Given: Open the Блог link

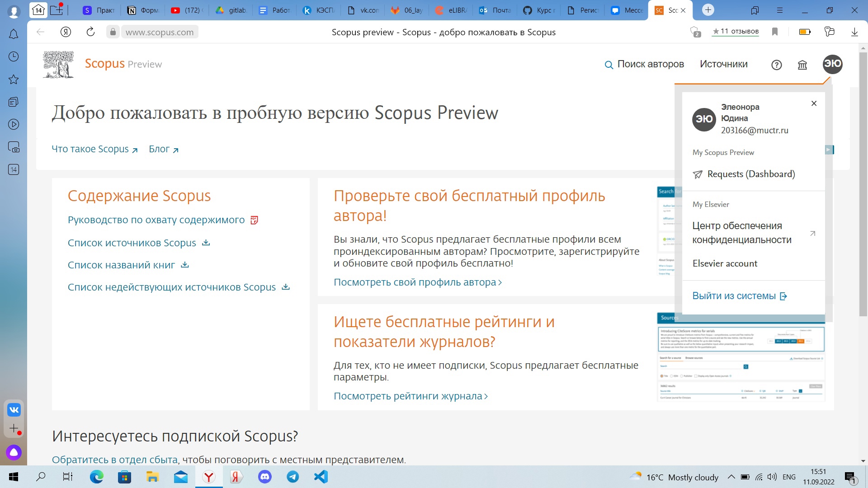Looking at the screenshot, I should [x=164, y=149].
